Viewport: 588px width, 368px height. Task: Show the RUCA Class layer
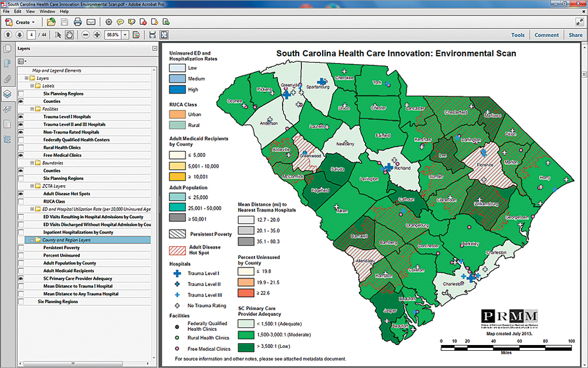tap(21, 201)
